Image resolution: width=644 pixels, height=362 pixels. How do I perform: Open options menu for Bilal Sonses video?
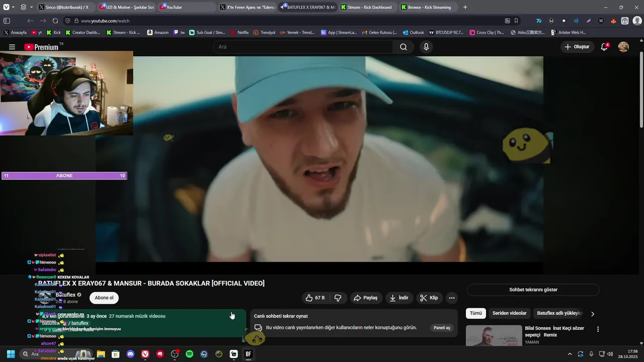coord(598,329)
